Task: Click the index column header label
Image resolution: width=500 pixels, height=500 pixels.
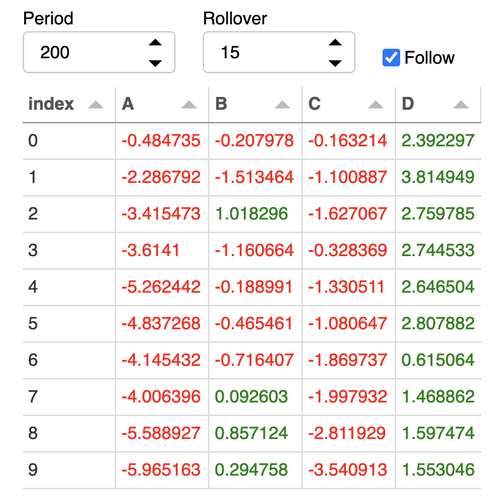Action: pyautogui.click(x=51, y=104)
